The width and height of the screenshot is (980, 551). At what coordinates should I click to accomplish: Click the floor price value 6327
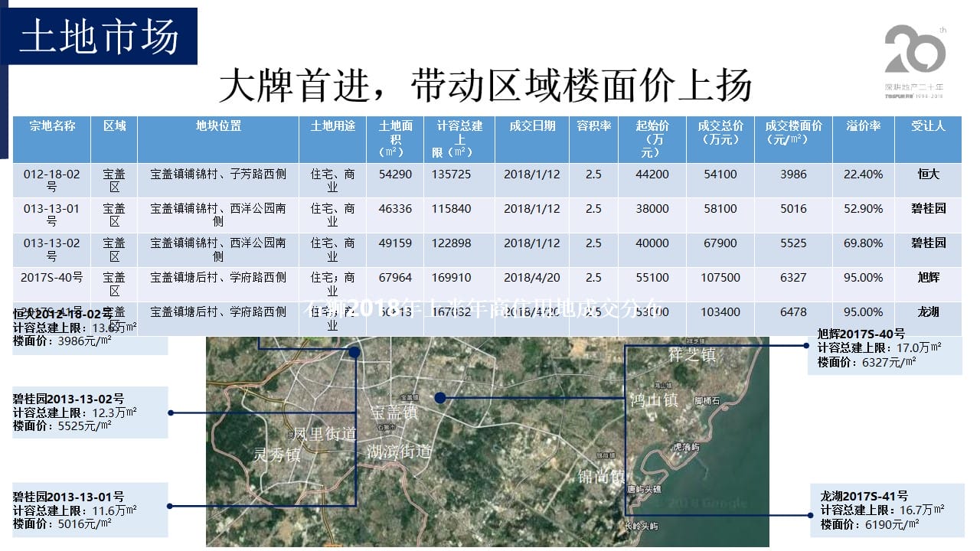(793, 277)
